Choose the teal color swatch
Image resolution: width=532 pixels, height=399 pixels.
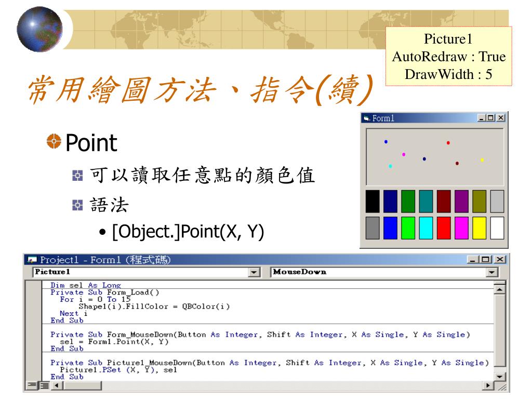[x=426, y=202]
